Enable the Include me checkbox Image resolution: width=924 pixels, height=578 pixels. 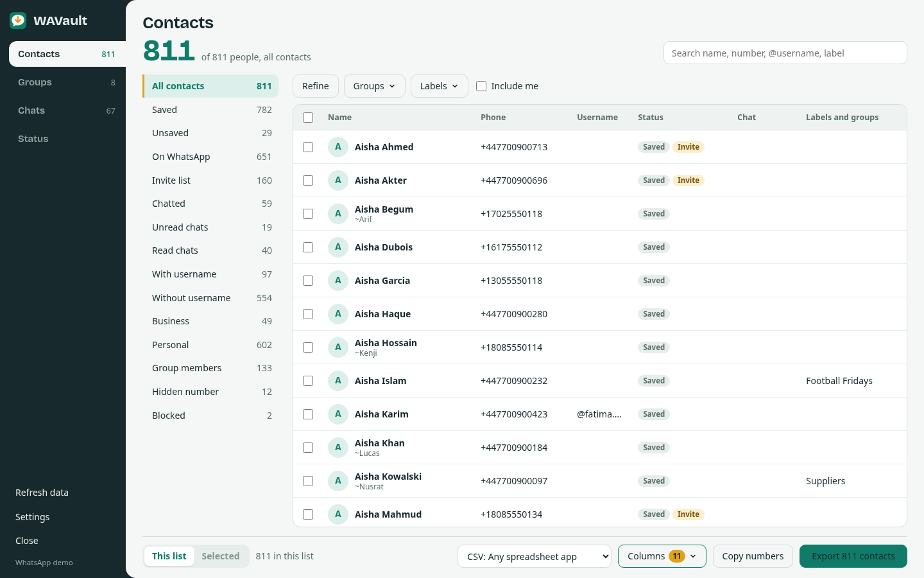pyautogui.click(x=481, y=86)
